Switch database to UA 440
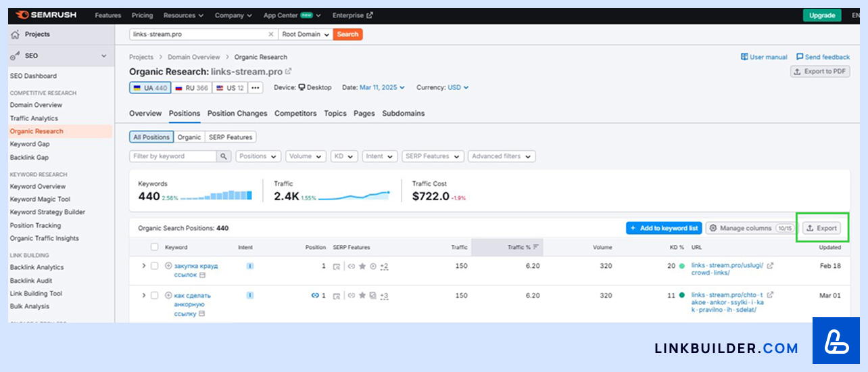Screen dimensions: 868x372 [x=150, y=88]
